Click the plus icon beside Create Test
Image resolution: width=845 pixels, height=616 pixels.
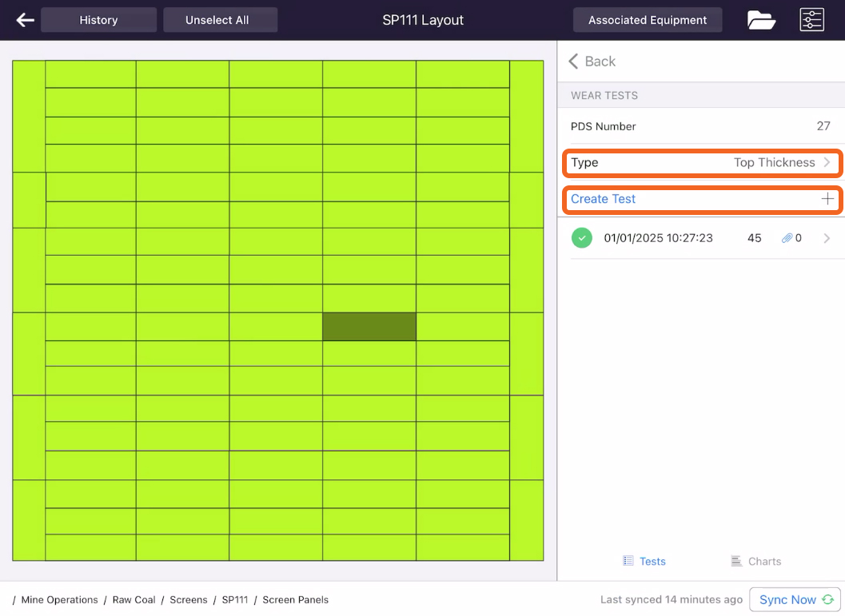(827, 199)
